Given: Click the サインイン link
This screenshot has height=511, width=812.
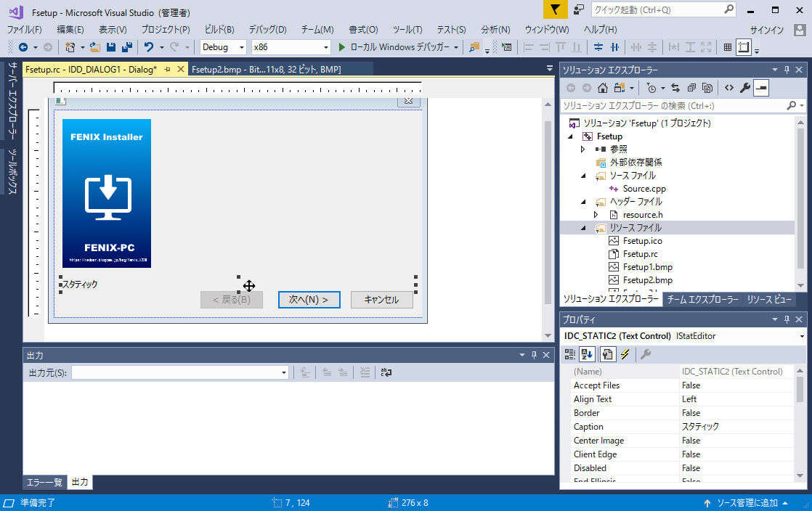Looking at the screenshot, I should pos(767,30).
